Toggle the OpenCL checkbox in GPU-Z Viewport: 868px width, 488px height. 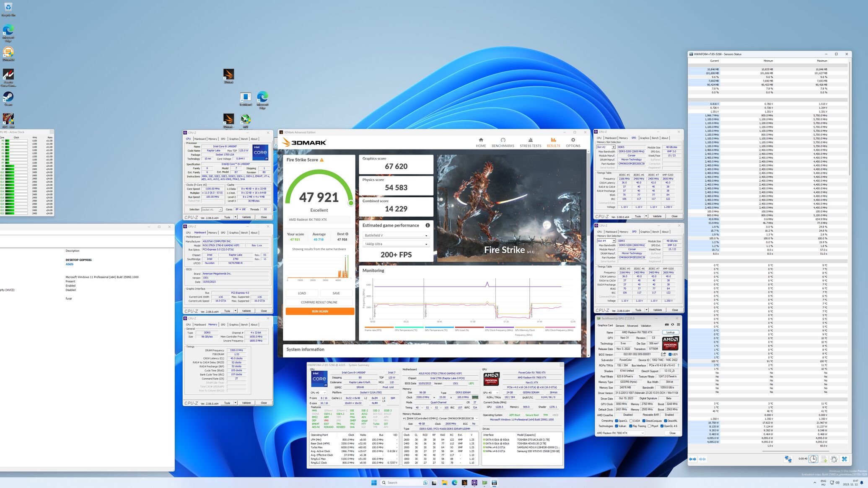[x=617, y=421]
